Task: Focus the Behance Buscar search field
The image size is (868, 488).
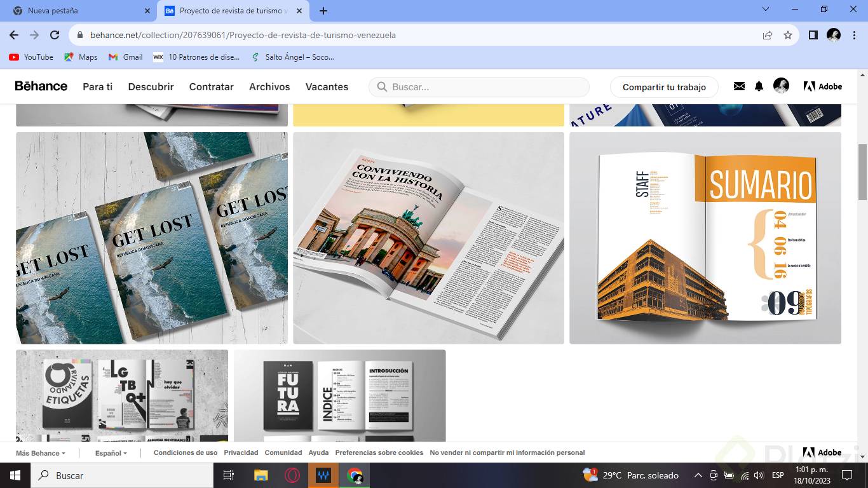Action: click(479, 87)
